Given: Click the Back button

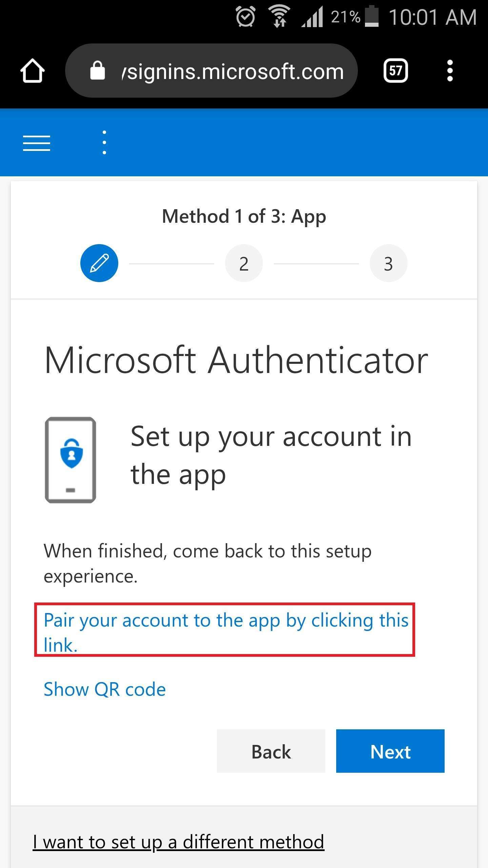Looking at the screenshot, I should 271,751.
